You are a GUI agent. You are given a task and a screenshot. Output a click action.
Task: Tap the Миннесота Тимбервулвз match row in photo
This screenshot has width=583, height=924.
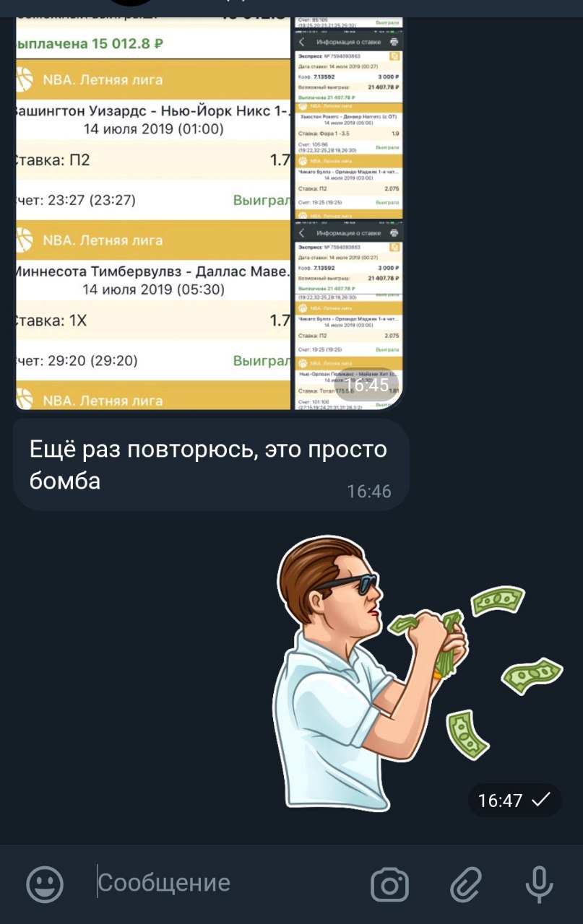(x=152, y=281)
